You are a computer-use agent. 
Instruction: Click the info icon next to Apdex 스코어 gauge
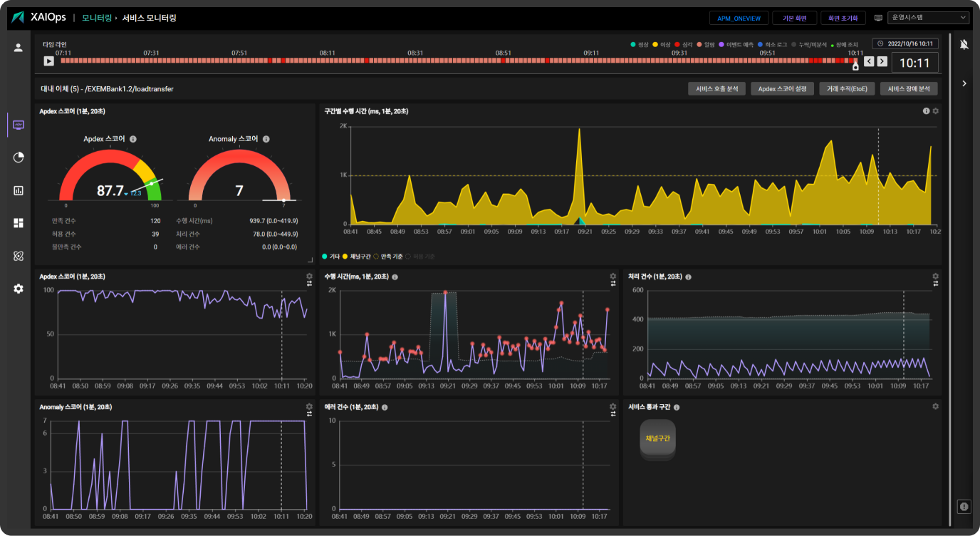point(133,139)
